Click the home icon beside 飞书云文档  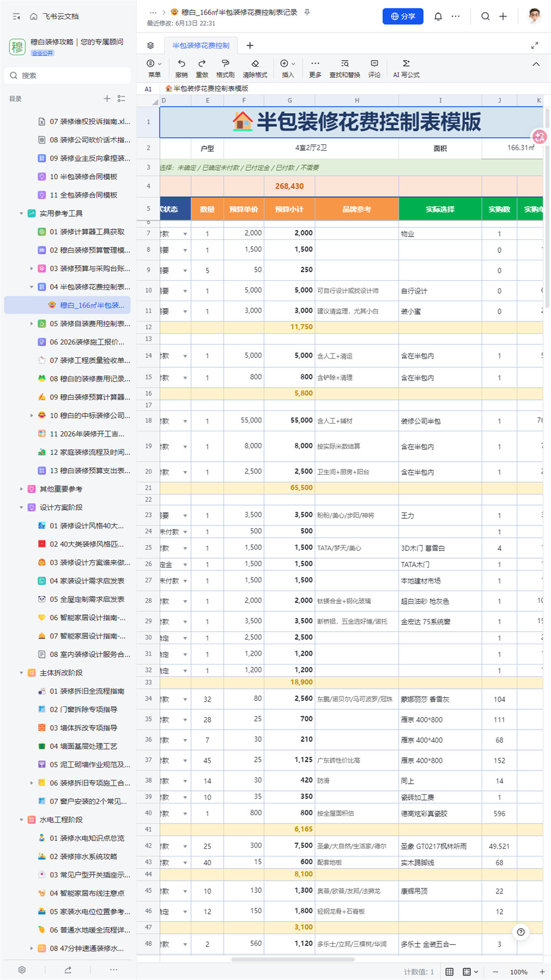click(x=34, y=17)
